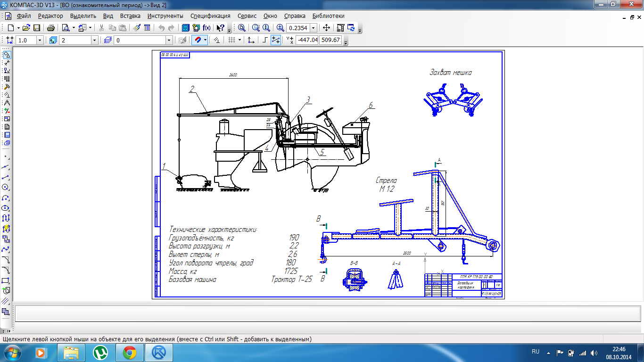Toggle orthogonal drawing mode
The width and height of the screenshot is (644, 362).
(265, 40)
